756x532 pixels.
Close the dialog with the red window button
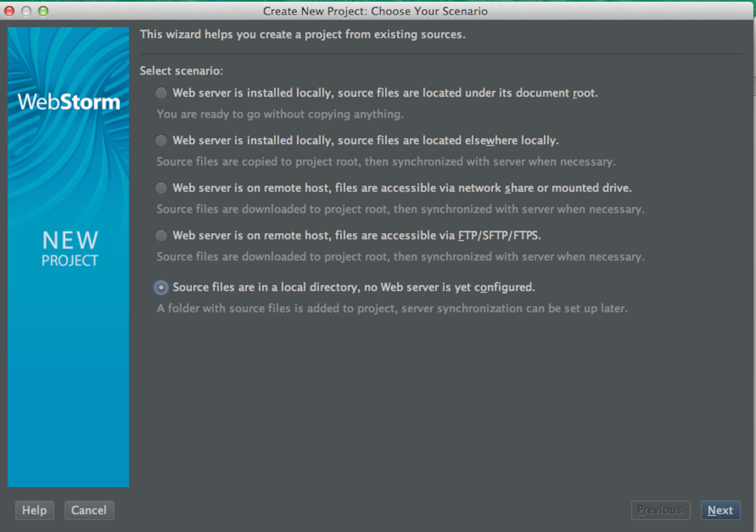tap(10, 11)
